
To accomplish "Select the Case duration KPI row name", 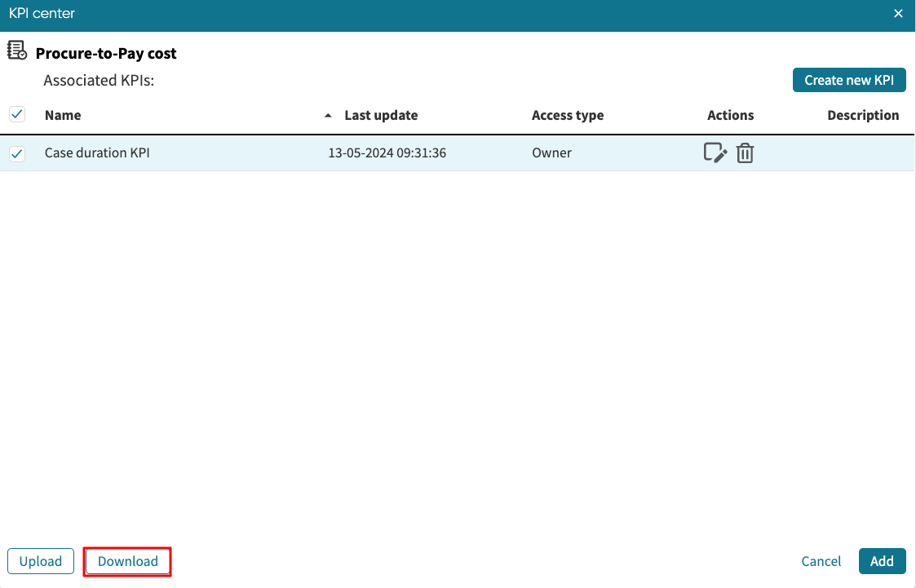I will (x=97, y=153).
